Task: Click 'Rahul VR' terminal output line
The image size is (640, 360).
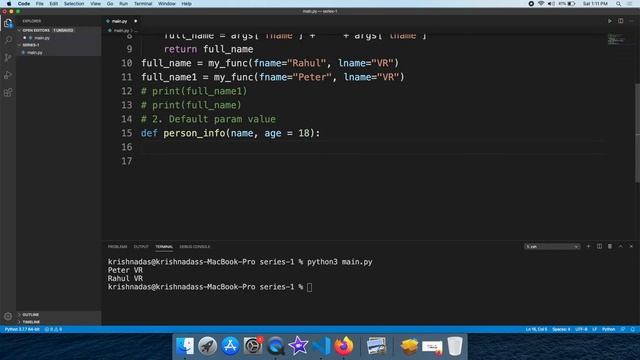Action: 125,278
